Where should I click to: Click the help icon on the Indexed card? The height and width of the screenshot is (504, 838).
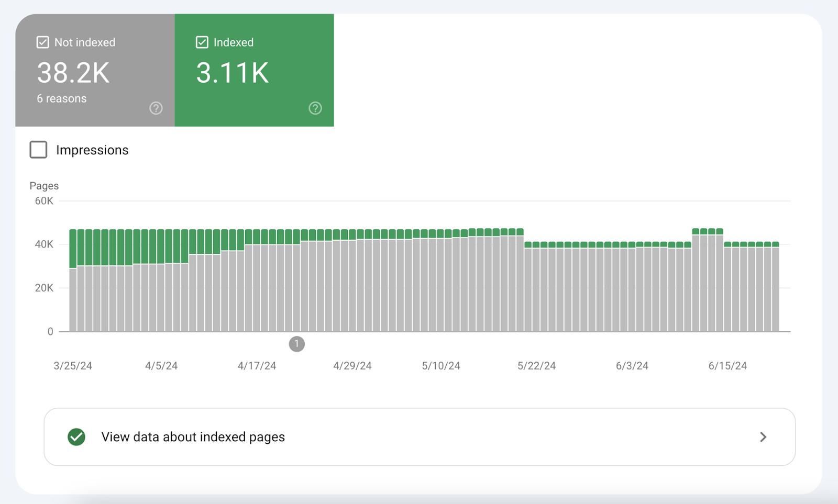pos(315,108)
